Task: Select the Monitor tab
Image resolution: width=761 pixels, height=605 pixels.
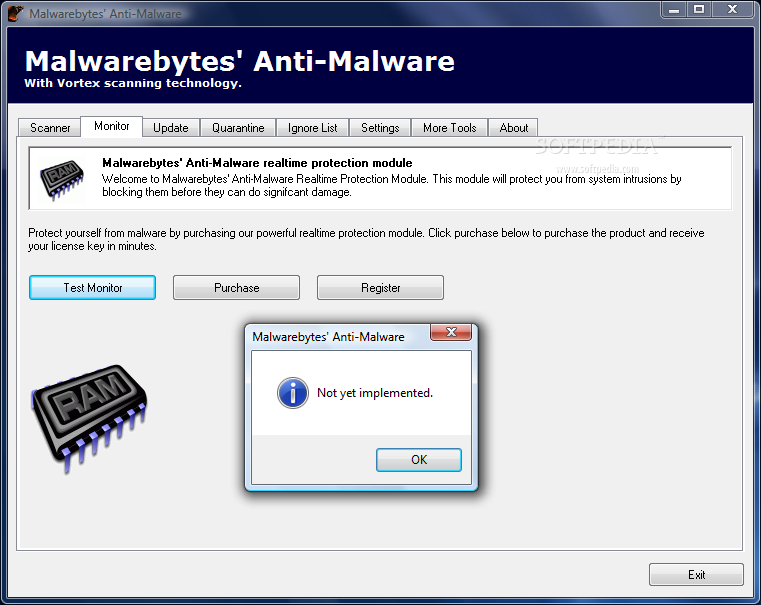Action: [112, 126]
